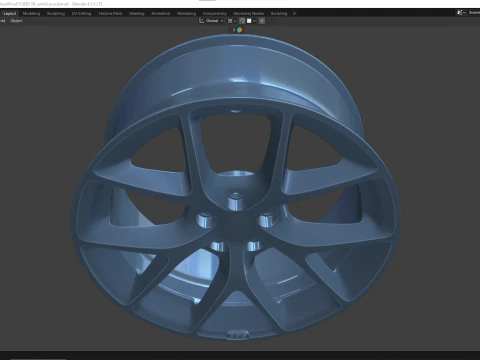Add a new workspace with plus button
The width and height of the screenshot is (480, 360).
tap(294, 14)
